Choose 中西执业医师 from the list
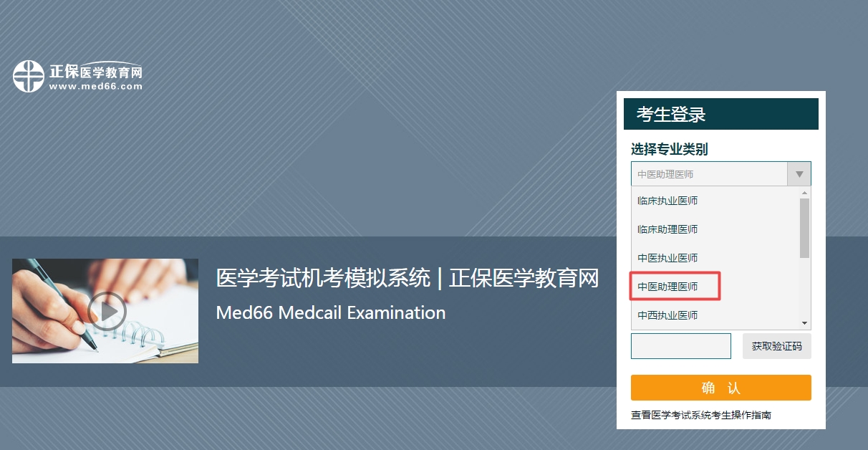Image resolution: width=868 pixels, height=450 pixels. [667, 315]
